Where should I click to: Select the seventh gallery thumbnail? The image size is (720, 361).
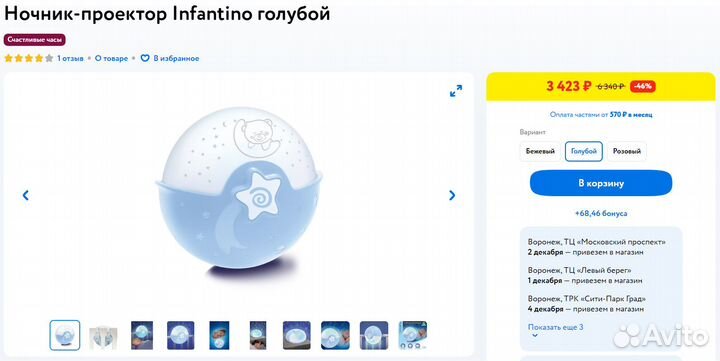pos(297,335)
